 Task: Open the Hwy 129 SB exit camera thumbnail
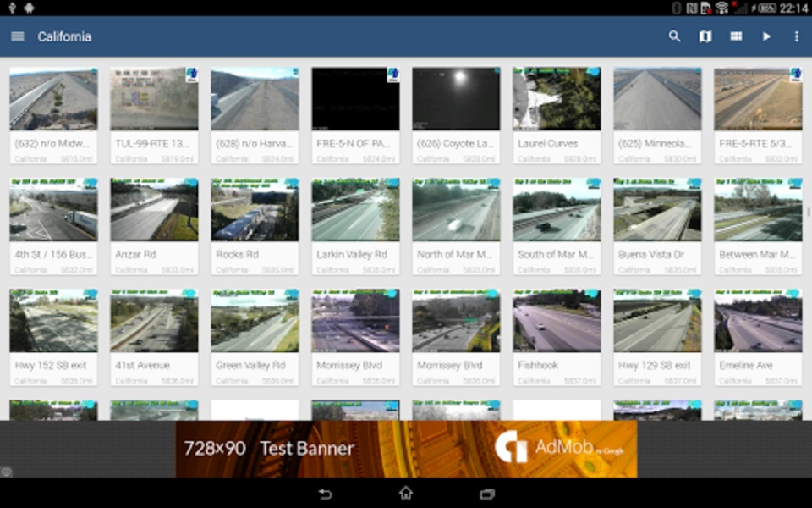[658, 320]
